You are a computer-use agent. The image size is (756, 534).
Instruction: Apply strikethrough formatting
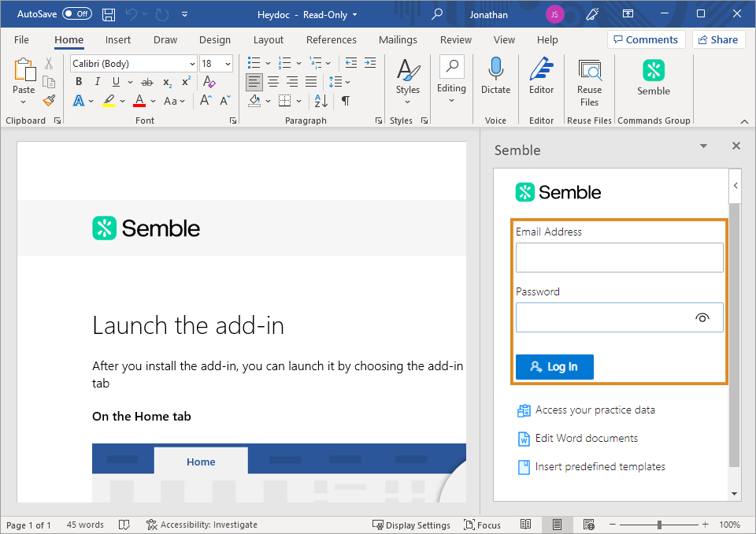point(147,82)
